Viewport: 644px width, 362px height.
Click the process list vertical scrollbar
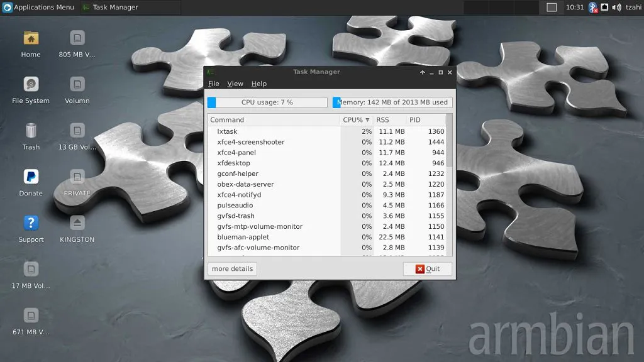click(449, 141)
